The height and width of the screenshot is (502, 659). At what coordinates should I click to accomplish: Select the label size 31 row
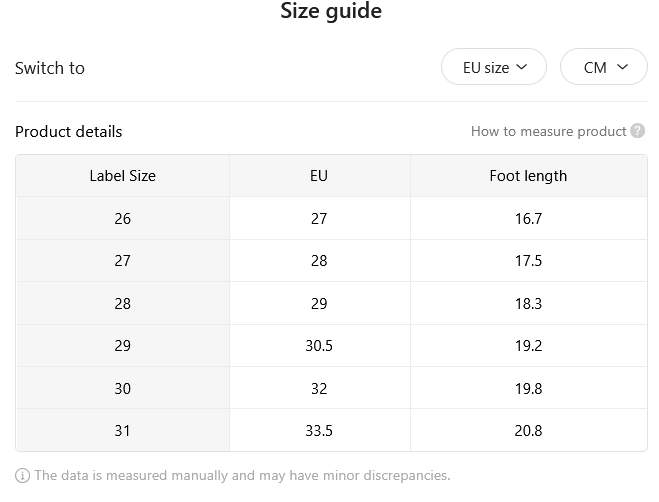(331, 431)
